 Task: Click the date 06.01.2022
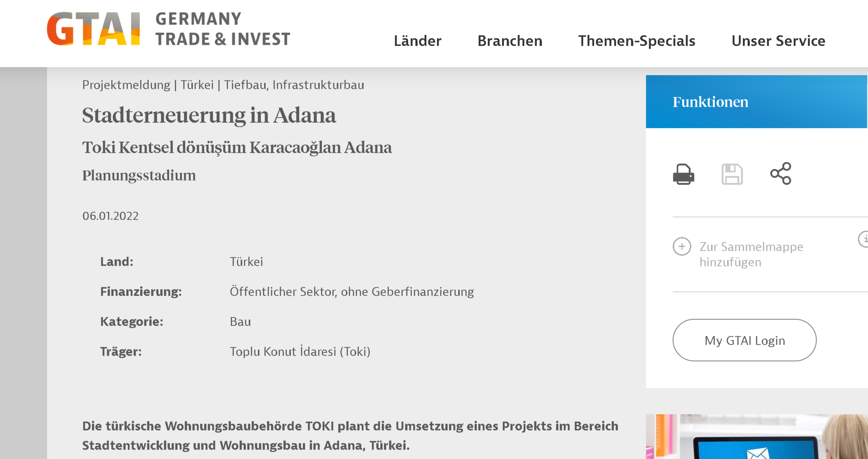(110, 216)
